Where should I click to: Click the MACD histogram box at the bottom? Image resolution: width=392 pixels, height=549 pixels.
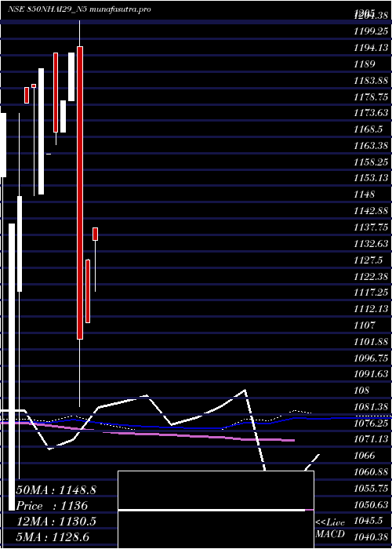tap(216, 510)
